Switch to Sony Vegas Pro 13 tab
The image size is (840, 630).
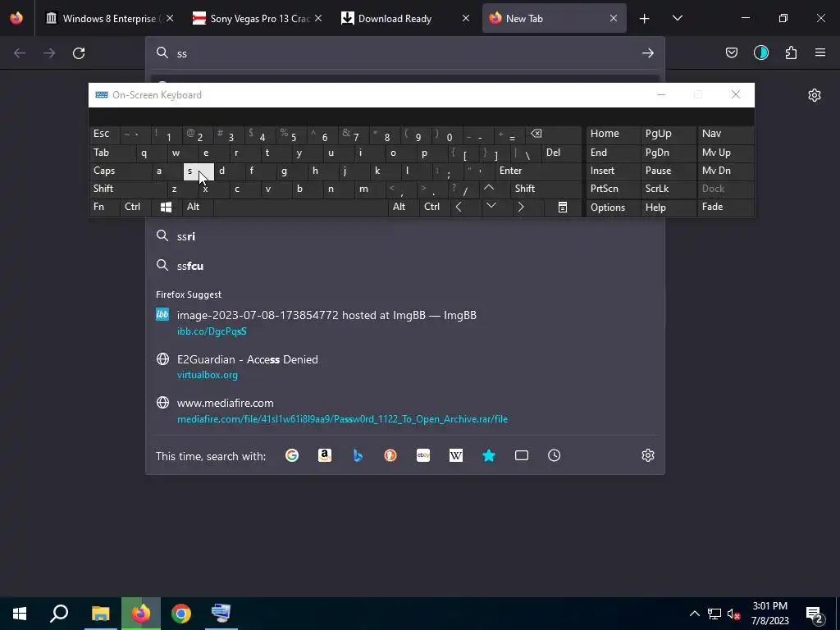(x=257, y=19)
